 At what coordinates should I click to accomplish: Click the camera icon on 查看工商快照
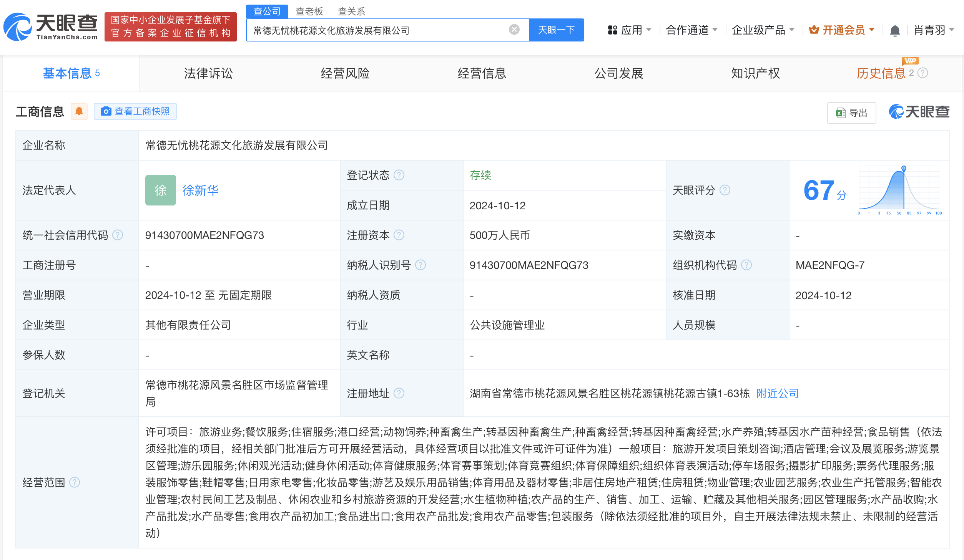point(106,111)
